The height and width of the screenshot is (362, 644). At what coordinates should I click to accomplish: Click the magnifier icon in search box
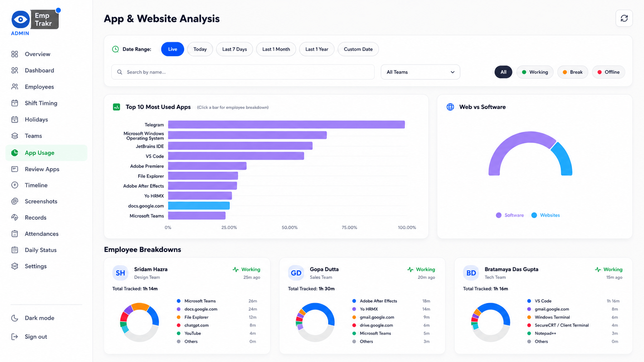(x=119, y=72)
